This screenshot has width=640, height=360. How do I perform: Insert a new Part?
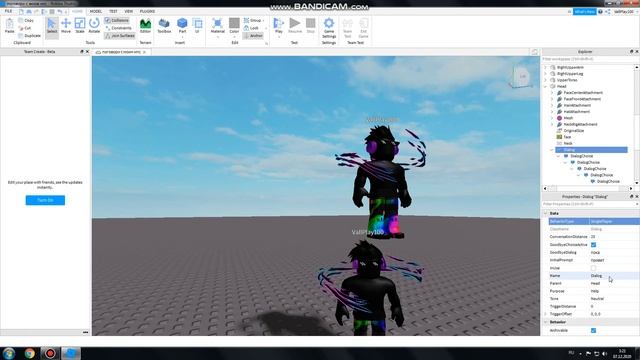(182, 26)
